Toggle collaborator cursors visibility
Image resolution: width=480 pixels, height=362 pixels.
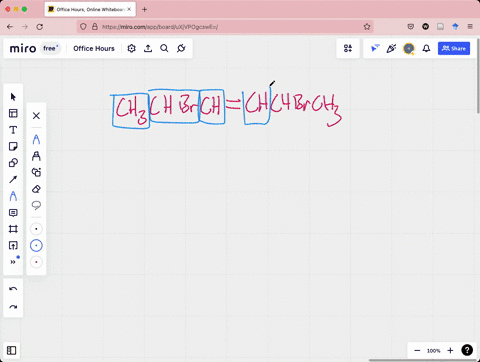click(375, 49)
